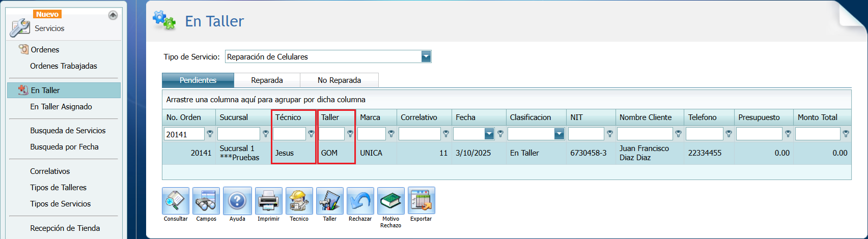This screenshot has height=239, width=868.
Task: Click the workshop cell 'GOM'
Action: click(x=337, y=153)
